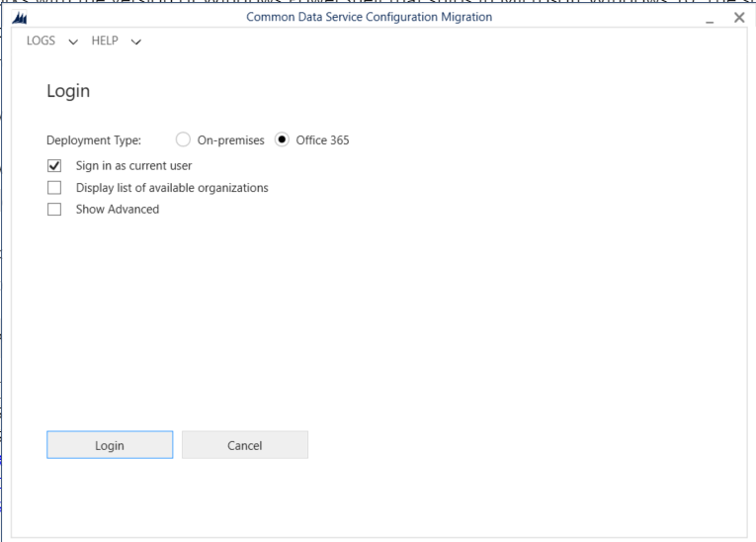
Task: Expand the chevron arrow beside HELP
Action: [x=135, y=42]
